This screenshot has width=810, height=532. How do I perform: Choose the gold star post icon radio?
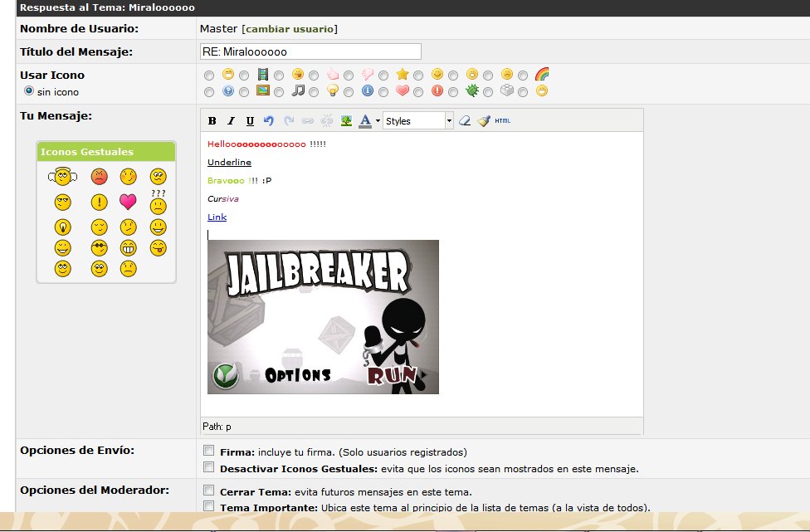click(383, 76)
